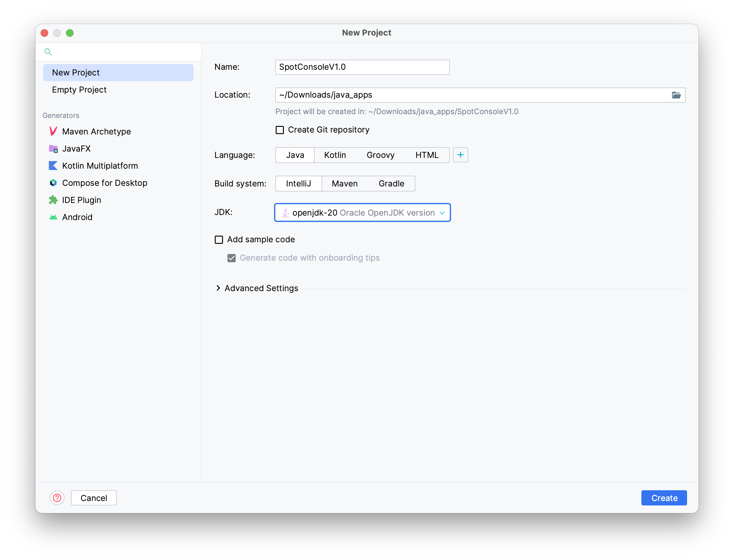Select the Kotlin language tab
The image size is (734, 560).
[x=335, y=155]
